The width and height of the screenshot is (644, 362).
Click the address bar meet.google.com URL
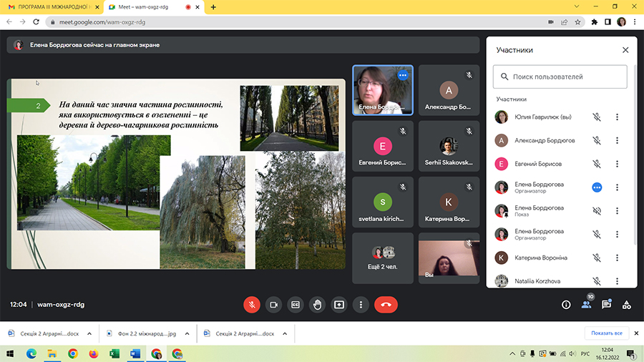102,22
